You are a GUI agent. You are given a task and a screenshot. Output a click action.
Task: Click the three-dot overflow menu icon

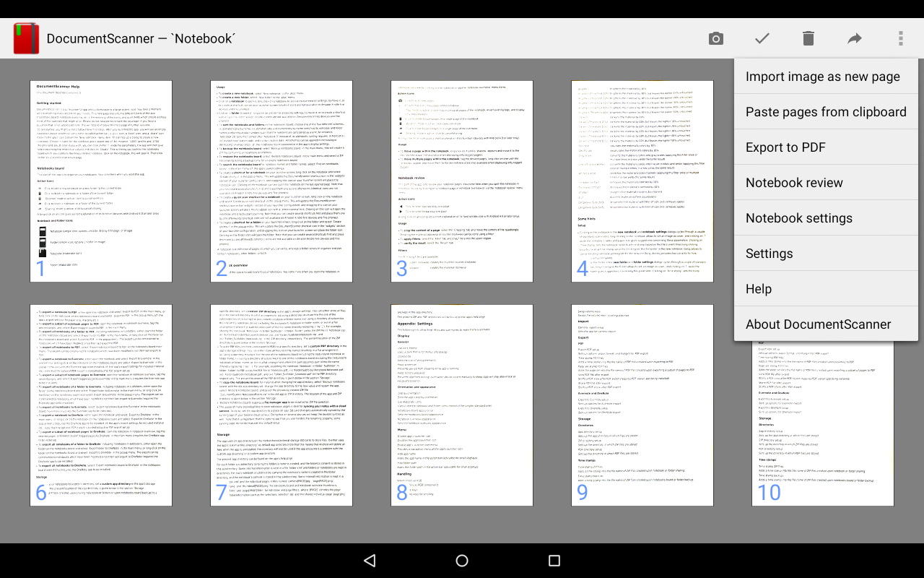click(900, 38)
